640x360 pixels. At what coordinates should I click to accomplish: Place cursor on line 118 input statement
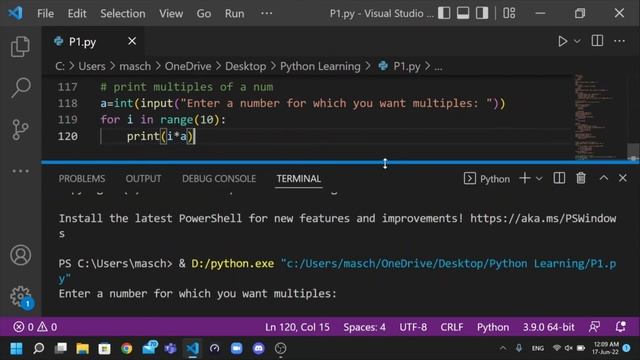pos(302,103)
